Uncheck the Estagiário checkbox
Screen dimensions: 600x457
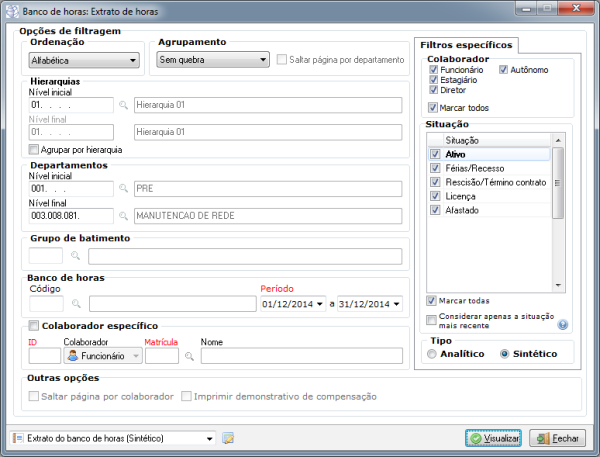pos(432,80)
